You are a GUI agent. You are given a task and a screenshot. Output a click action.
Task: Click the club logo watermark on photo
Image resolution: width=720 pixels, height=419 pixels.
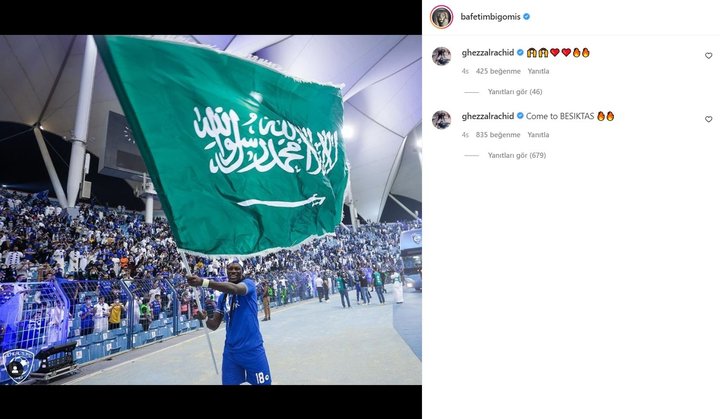point(18,366)
